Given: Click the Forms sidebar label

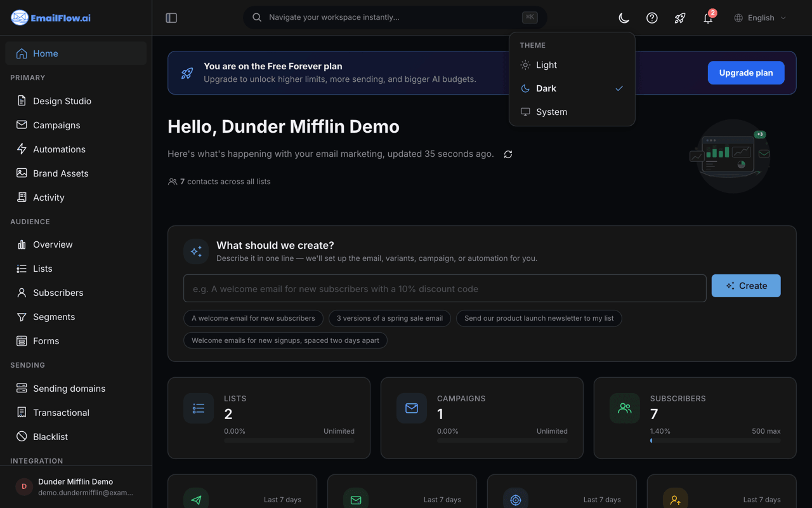Looking at the screenshot, I should [x=46, y=341].
